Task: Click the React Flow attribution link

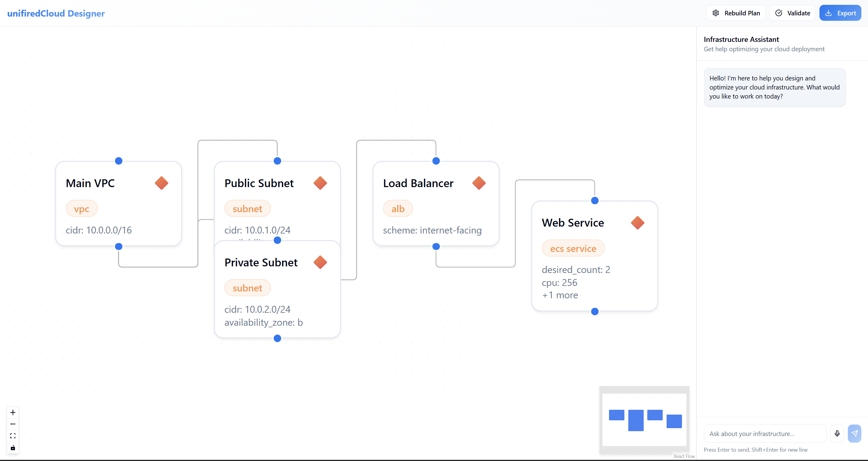Action: 684,456
